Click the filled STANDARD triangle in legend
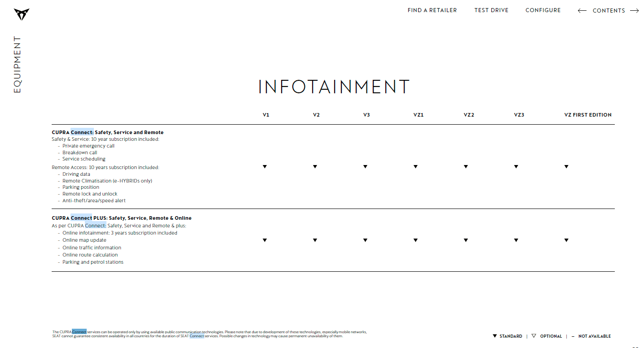The image size is (644, 348). tap(495, 336)
